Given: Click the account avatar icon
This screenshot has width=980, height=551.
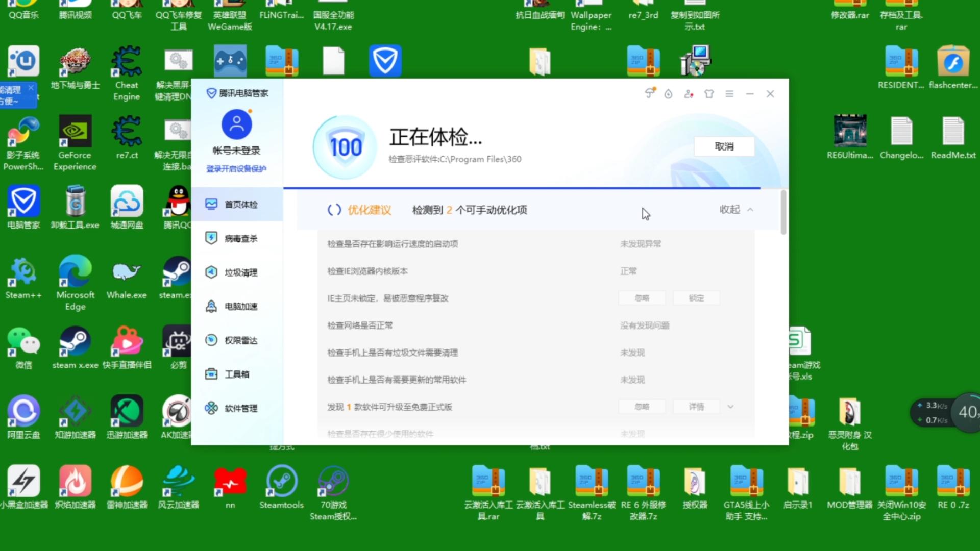Looking at the screenshot, I should pyautogui.click(x=237, y=124).
